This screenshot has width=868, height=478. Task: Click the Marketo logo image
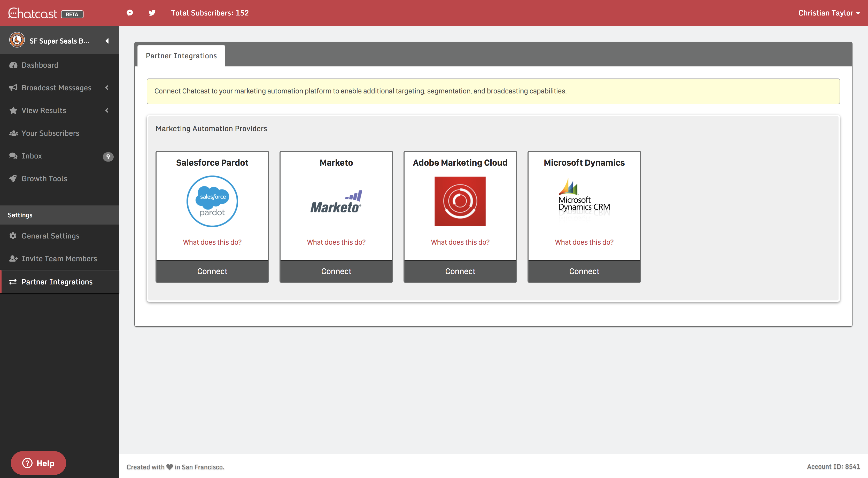point(336,202)
